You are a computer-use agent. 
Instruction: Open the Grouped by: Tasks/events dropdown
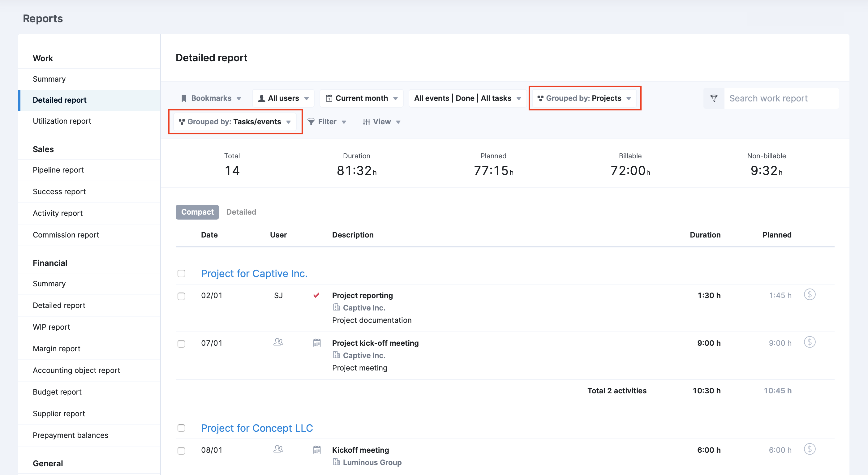point(235,122)
